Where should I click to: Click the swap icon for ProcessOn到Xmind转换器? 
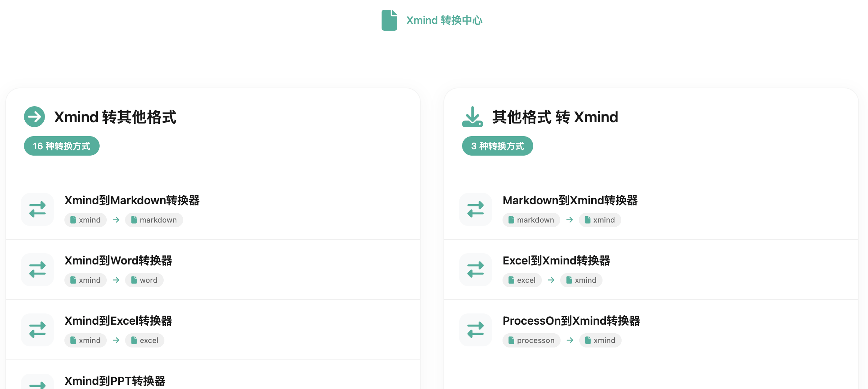[476, 330]
